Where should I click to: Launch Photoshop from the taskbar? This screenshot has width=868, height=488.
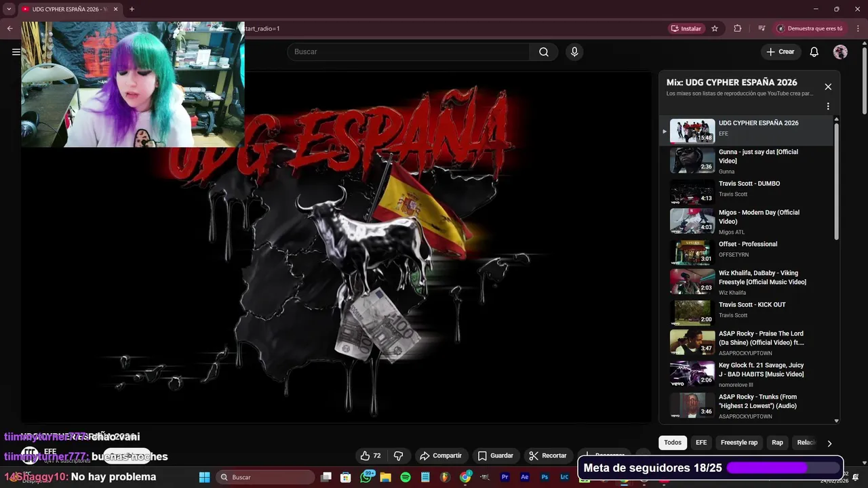[x=545, y=477]
